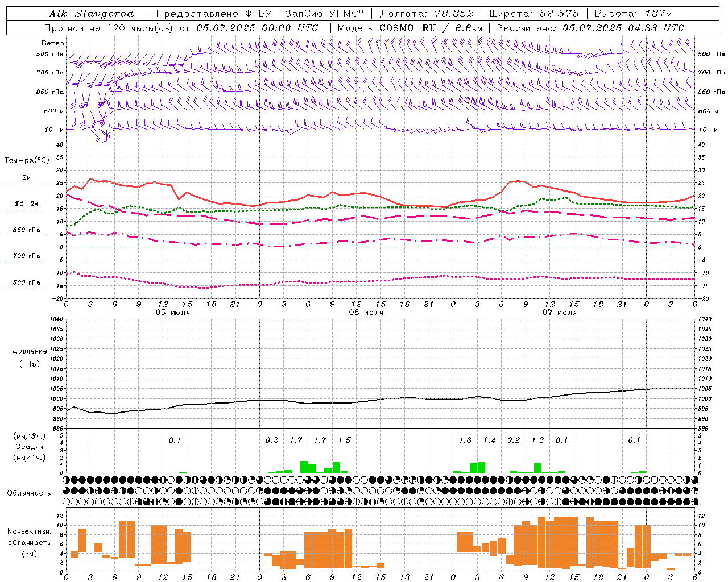Click the 1.6 precipitation total value

pos(465,440)
